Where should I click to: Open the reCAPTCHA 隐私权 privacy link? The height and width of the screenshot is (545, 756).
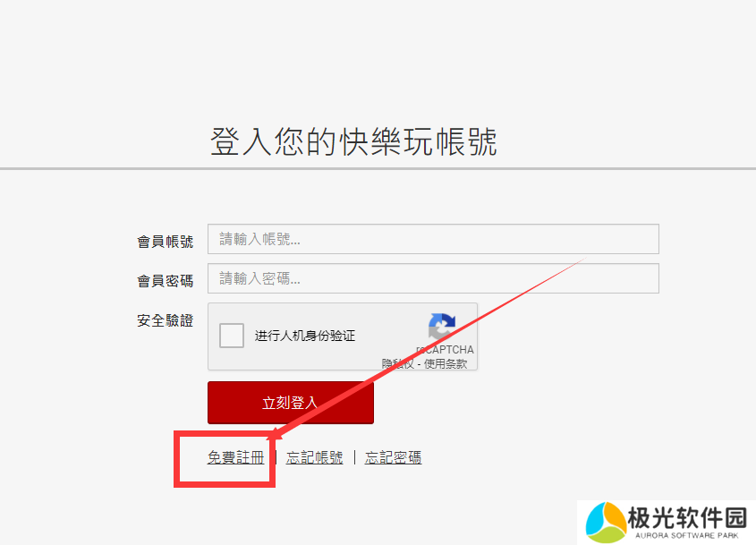click(398, 363)
